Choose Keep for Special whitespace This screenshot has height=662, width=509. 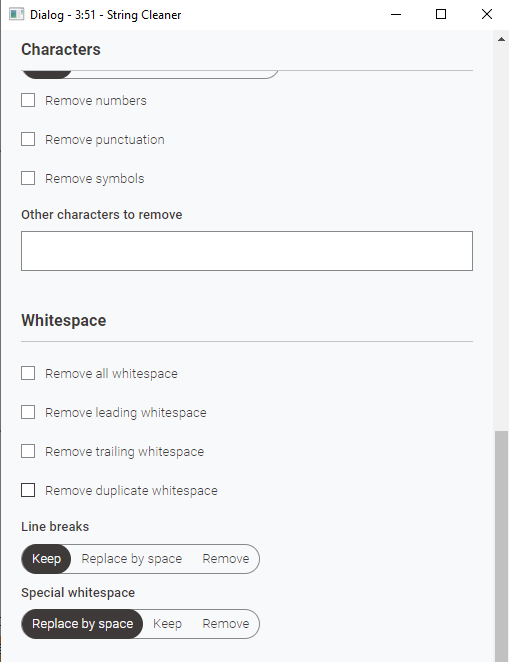(x=168, y=624)
